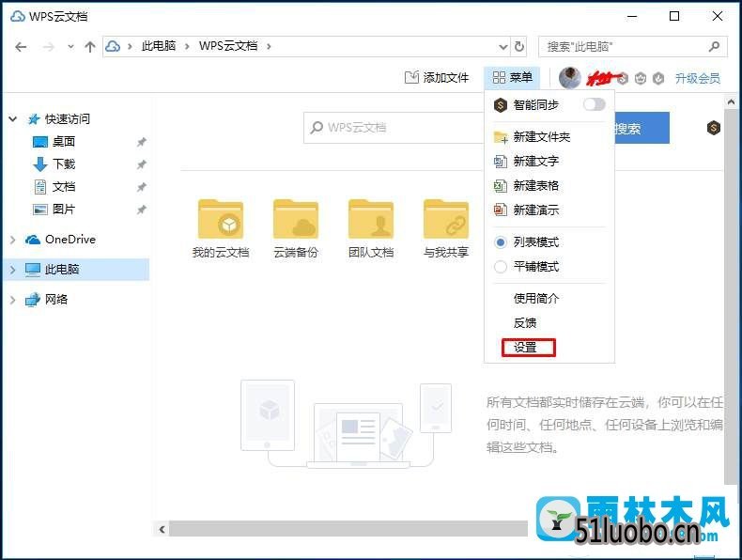Image resolution: width=742 pixels, height=560 pixels.
Task: Click WPS云文档 in the breadcrumb path
Action: [228, 46]
